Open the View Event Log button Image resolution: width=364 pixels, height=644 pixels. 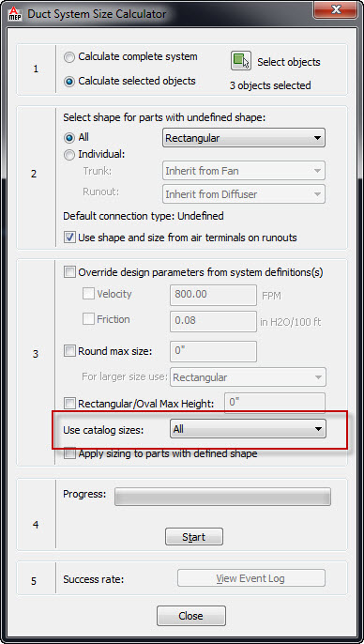(x=251, y=578)
